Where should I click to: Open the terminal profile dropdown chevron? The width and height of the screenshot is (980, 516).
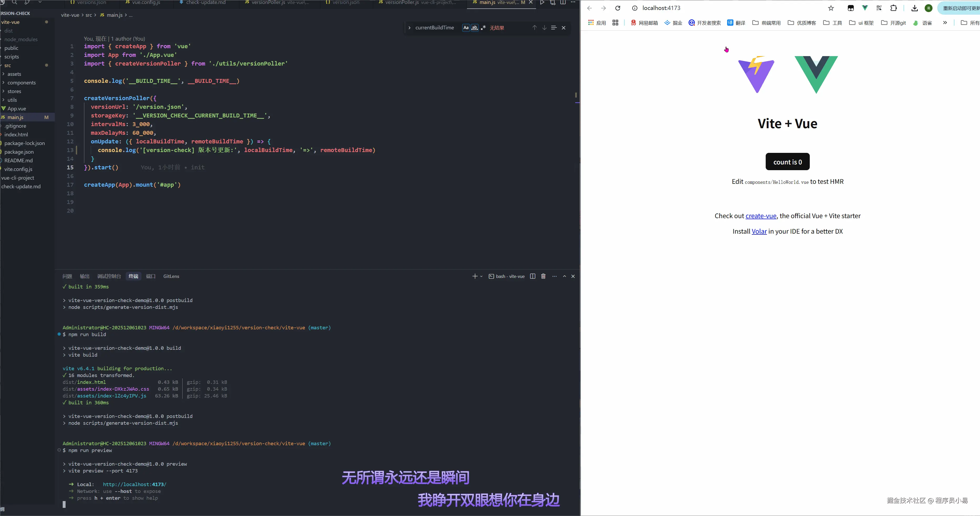pyautogui.click(x=482, y=276)
